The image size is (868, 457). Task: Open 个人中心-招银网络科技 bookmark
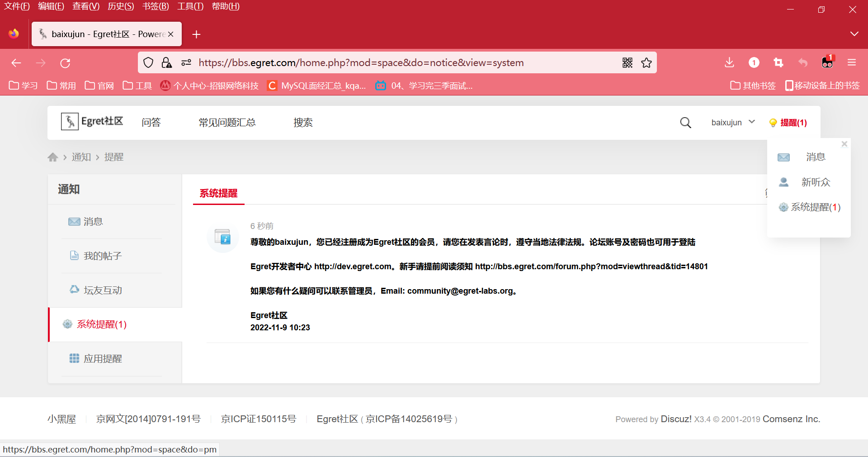pos(210,86)
